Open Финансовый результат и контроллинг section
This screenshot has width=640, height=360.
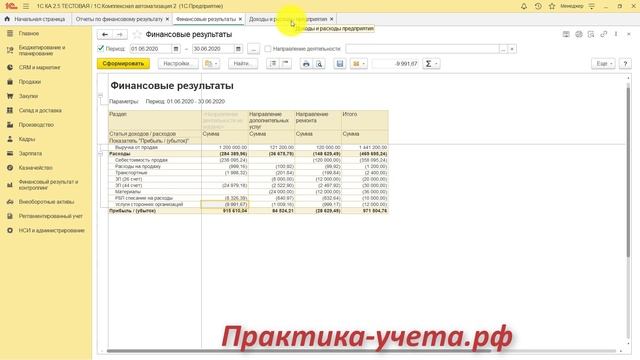point(48,185)
